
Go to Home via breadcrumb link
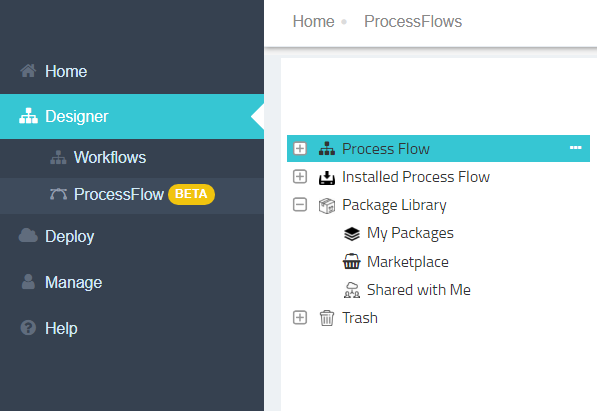313,21
